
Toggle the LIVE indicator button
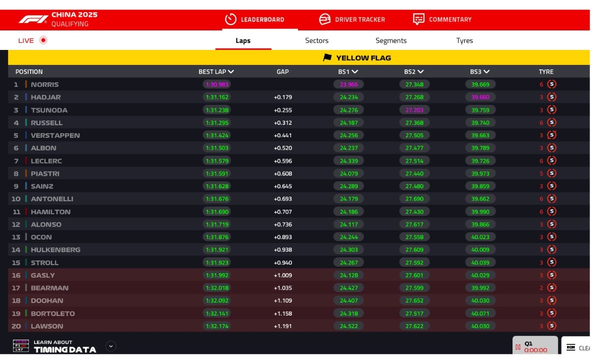point(43,40)
